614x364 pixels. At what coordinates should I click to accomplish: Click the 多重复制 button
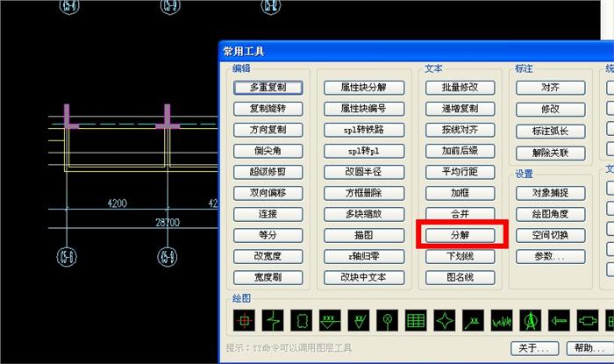268,88
